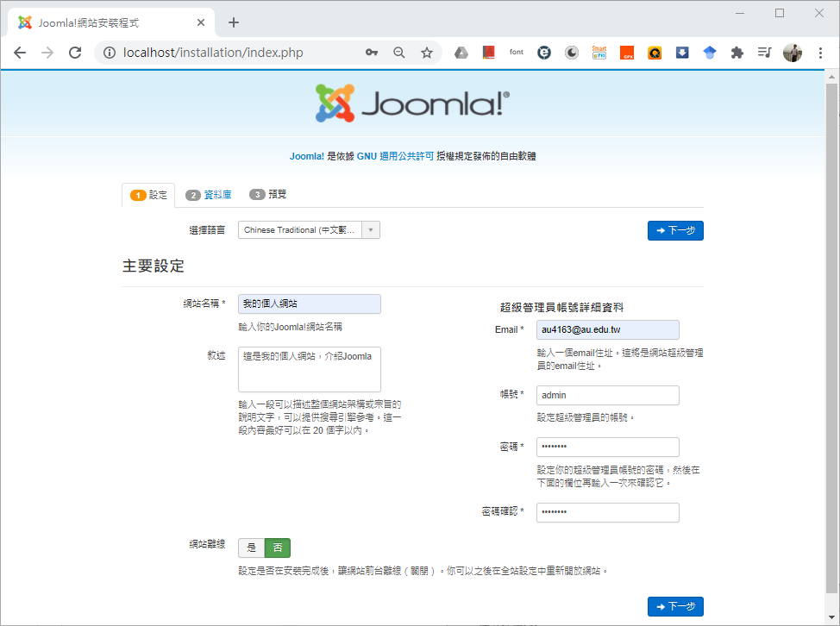The width and height of the screenshot is (840, 626).
Task: Switch to step 3 預覽 tab
Action: (x=268, y=194)
